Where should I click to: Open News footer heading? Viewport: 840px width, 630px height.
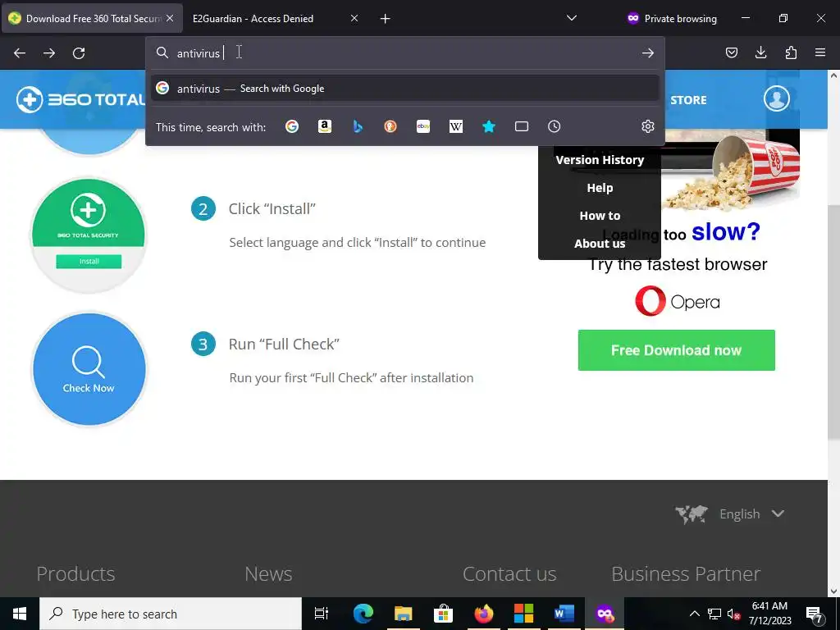268,573
